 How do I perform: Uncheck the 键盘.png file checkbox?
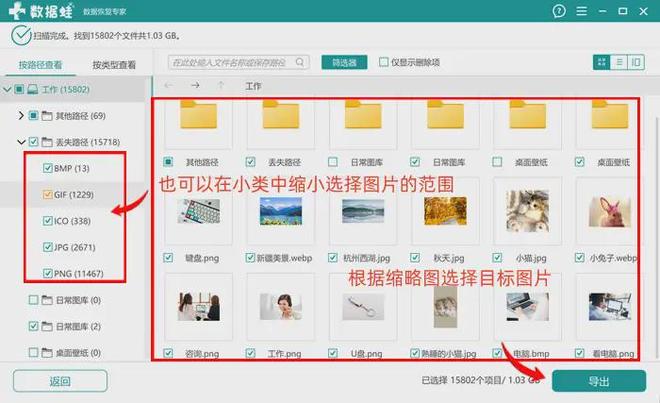click(168, 258)
